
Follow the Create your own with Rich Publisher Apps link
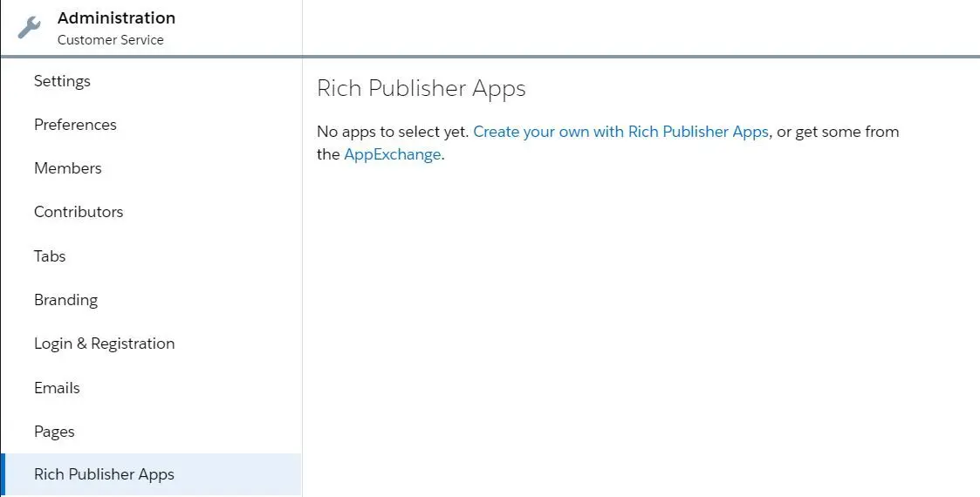620,132
